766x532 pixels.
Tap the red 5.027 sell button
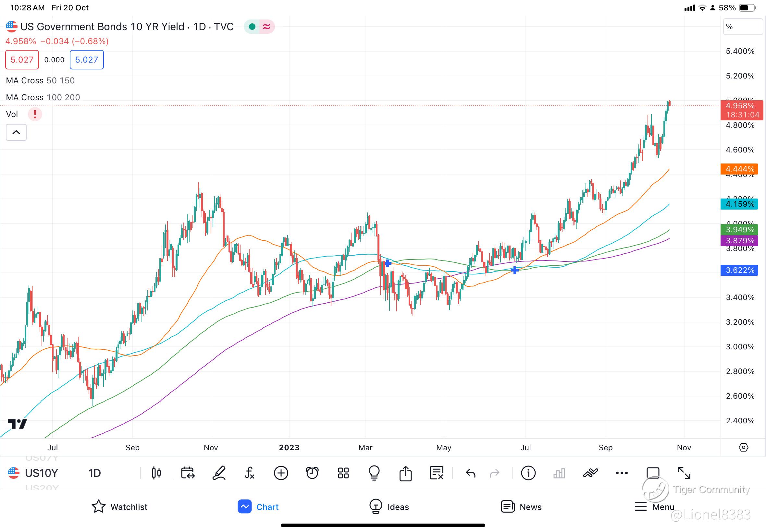pyautogui.click(x=22, y=60)
